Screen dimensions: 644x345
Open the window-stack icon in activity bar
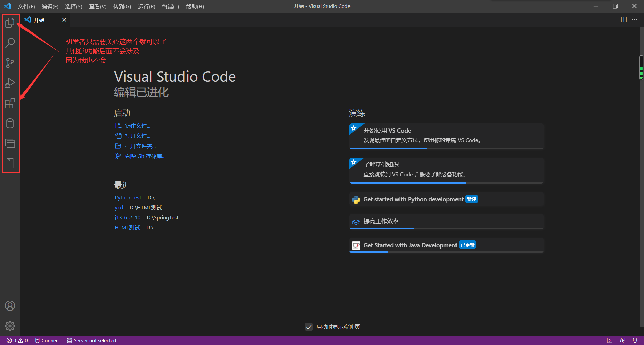coord(10,143)
